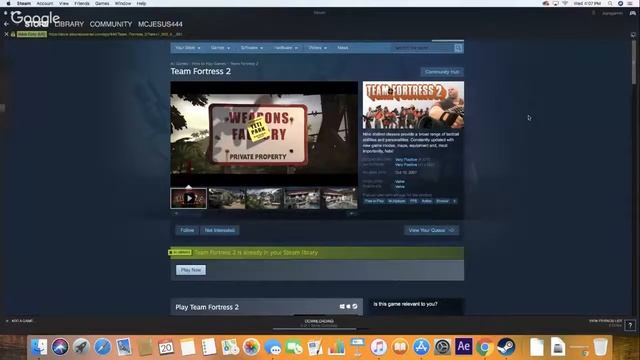
Task: Open Free to Play tag
Action: [374, 201]
